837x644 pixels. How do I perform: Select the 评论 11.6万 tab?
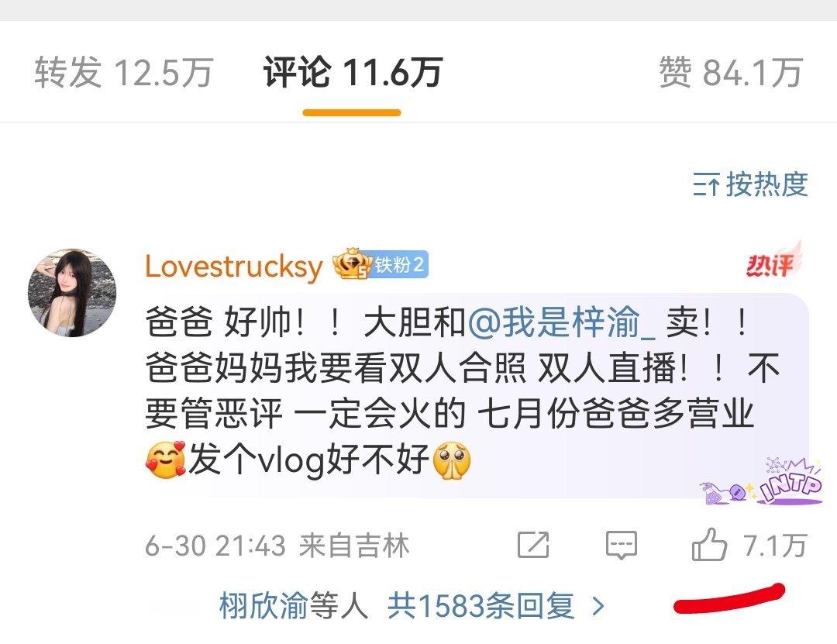353,72
